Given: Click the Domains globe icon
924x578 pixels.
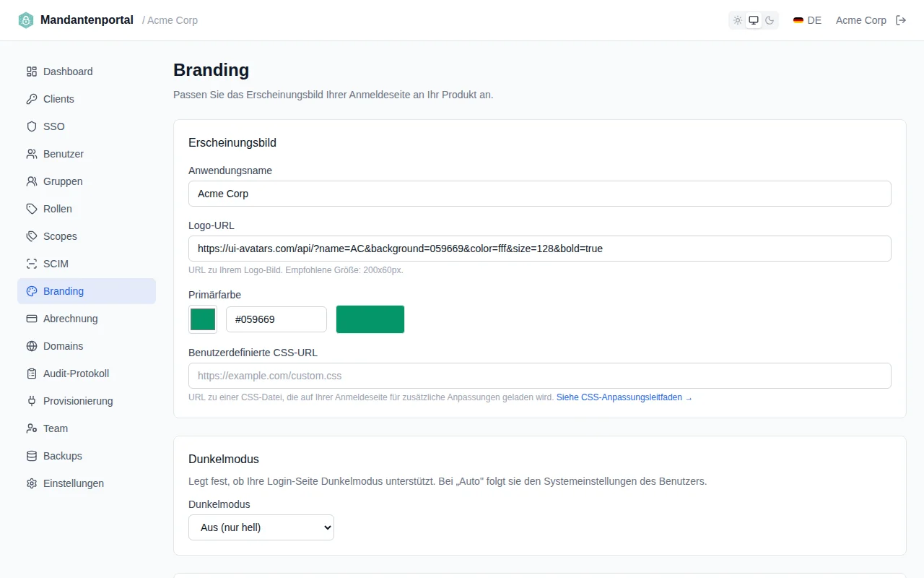Looking at the screenshot, I should (x=32, y=346).
